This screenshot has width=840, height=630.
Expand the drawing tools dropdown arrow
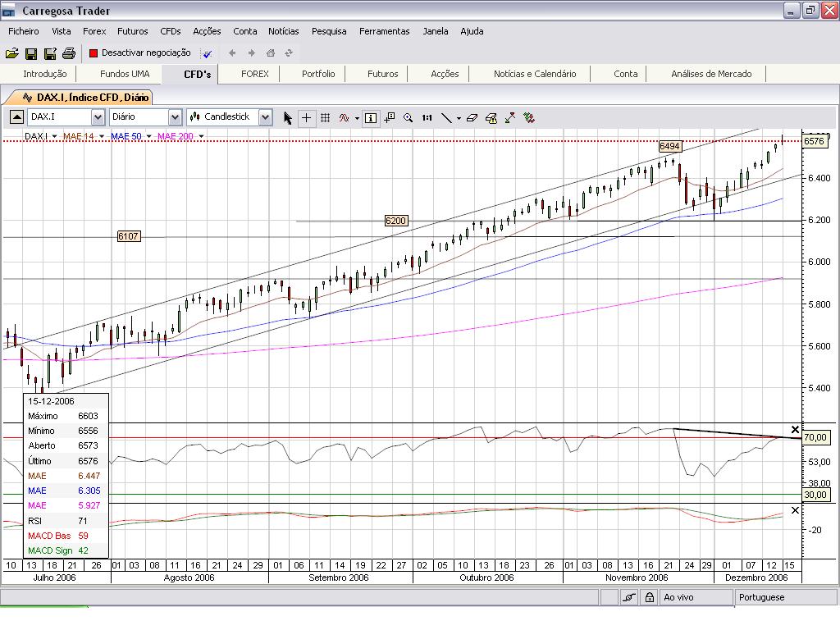(x=459, y=118)
